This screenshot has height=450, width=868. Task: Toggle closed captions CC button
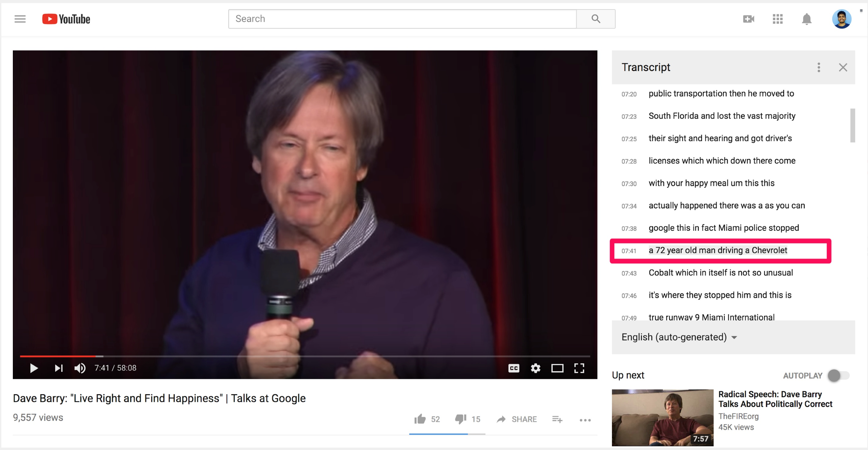[513, 368]
